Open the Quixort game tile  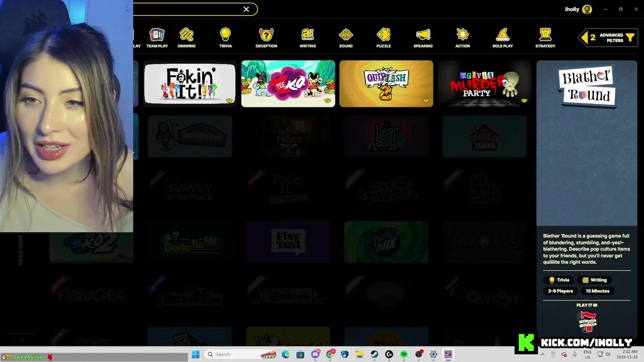[485, 295]
